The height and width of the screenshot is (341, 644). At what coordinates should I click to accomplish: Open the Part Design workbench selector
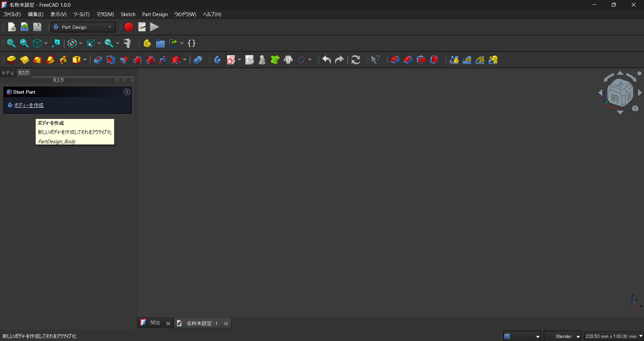(83, 27)
